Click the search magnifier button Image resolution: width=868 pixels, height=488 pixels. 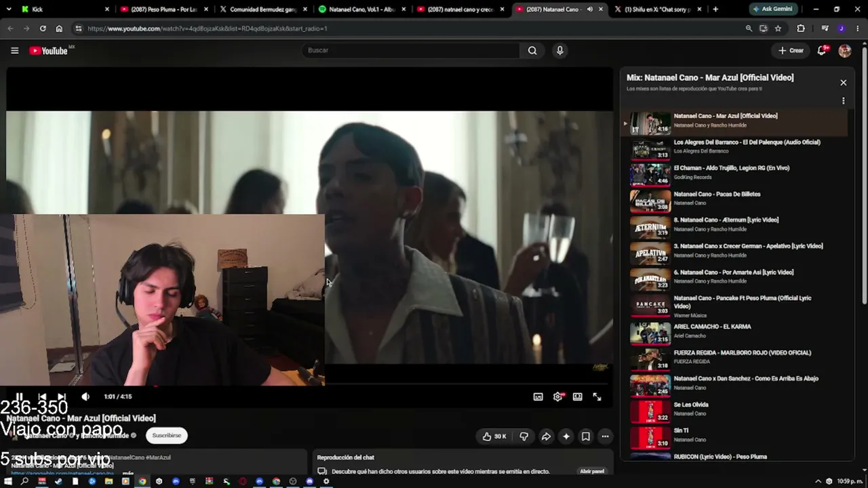[x=532, y=50]
